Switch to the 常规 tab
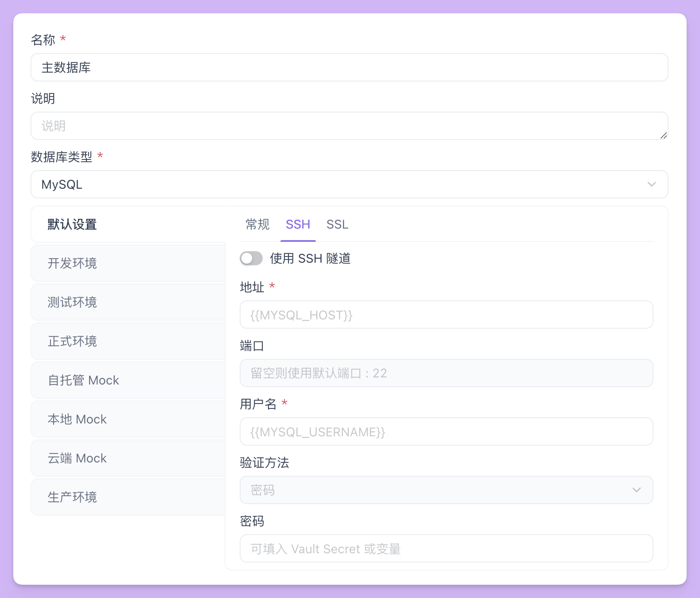 pyautogui.click(x=257, y=225)
